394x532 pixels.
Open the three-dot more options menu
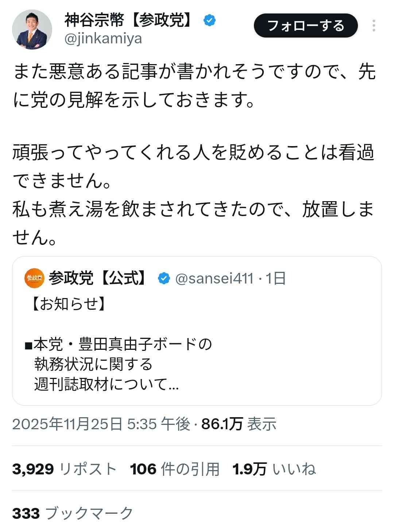coord(374,26)
